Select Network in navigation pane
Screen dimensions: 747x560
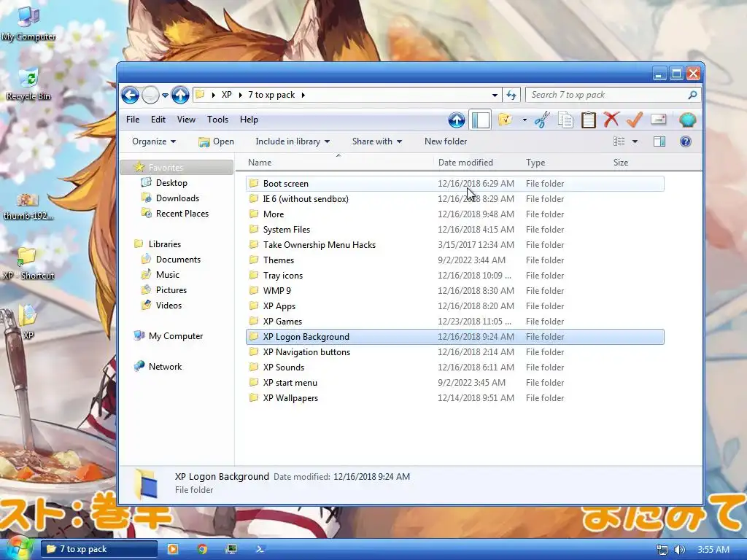[165, 367]
